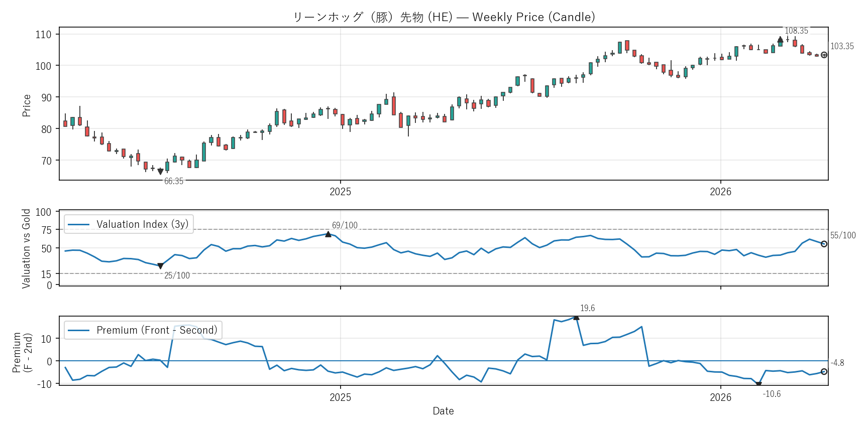Click the 66.35 price low triangle marker
Image resolution: width=868 pixels, height=426 pixels.
[160, 172]
